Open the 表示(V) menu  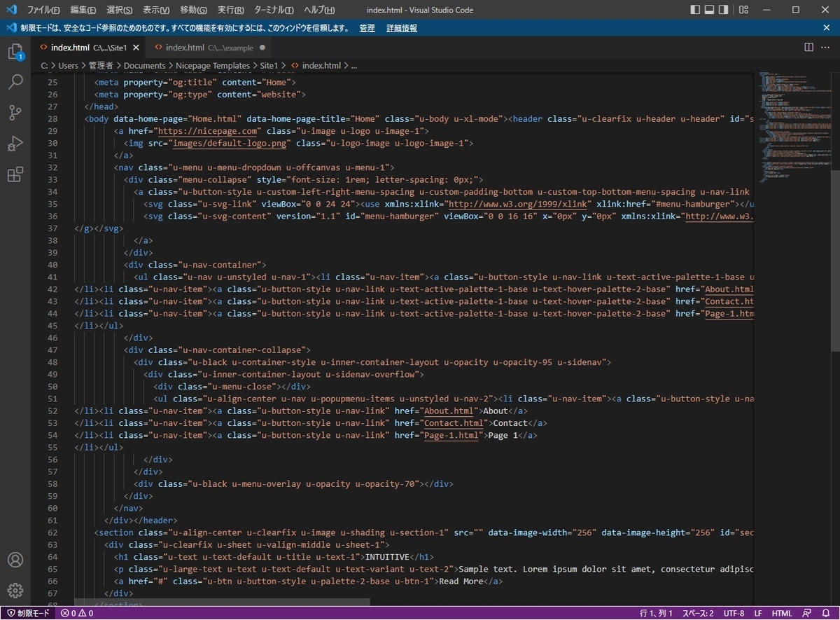(155, 10)
